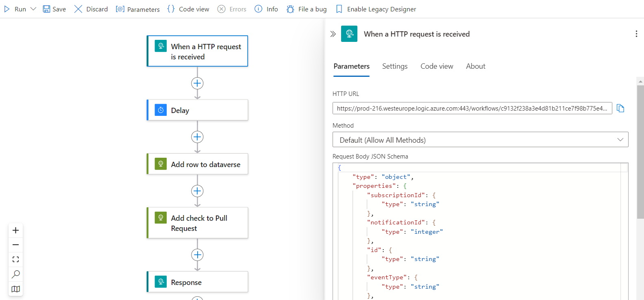Switch to the panel's Code view tab

pos(437,66)
